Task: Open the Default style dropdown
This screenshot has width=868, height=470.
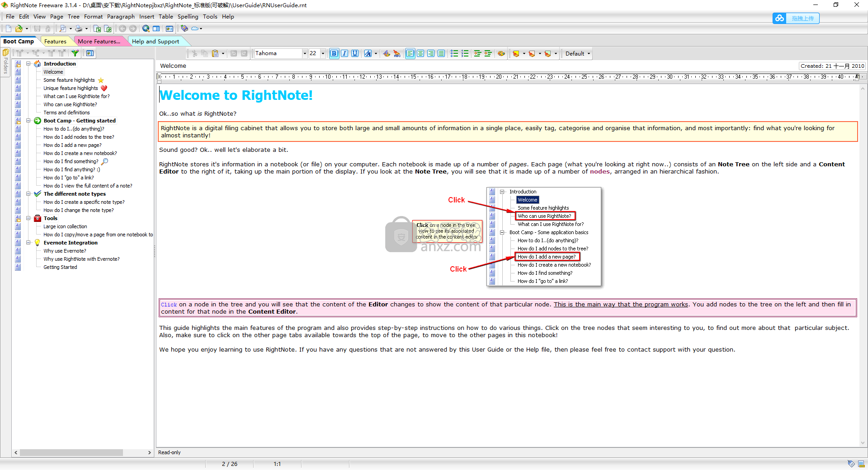Action: tap(578, 53)
